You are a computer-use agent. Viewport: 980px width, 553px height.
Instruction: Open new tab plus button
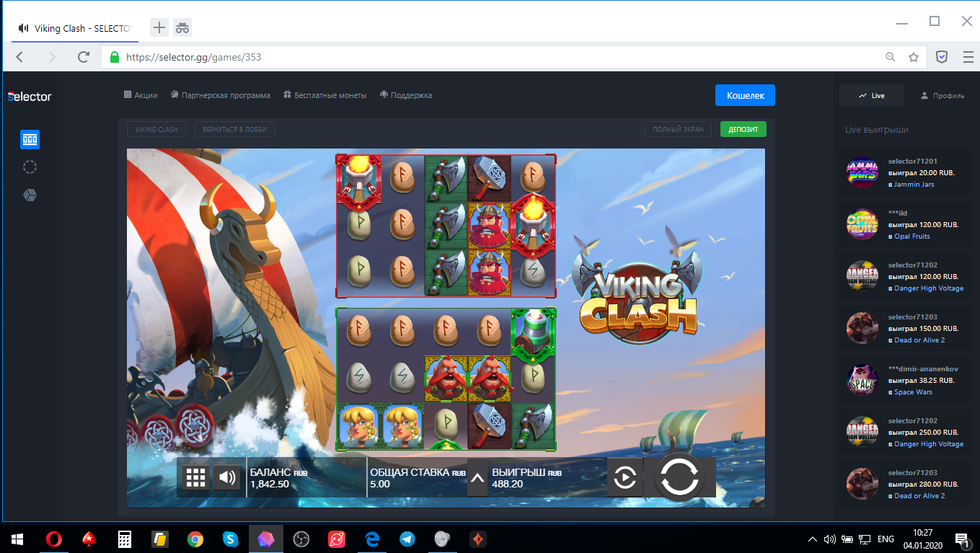tap(159, 28)
